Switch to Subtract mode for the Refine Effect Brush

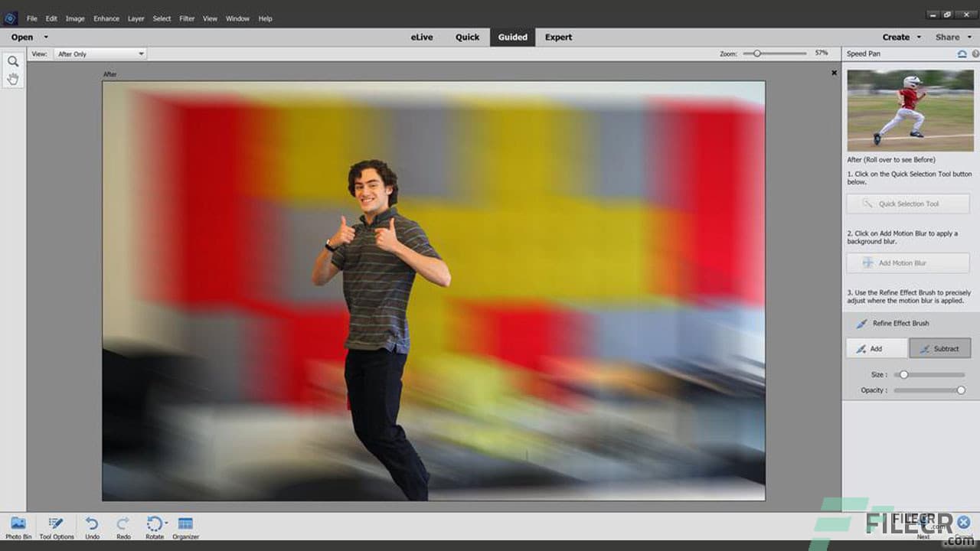pyautogui.click(x=939, y=348)
